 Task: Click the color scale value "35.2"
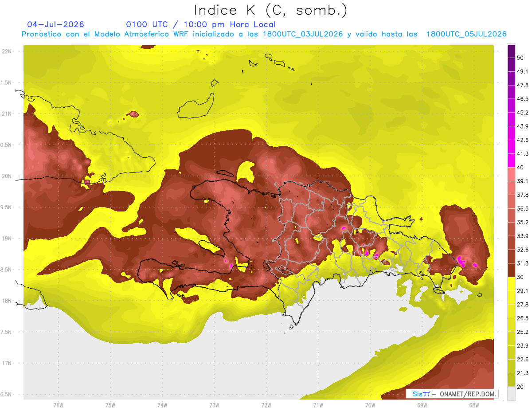tap(523, 222)
